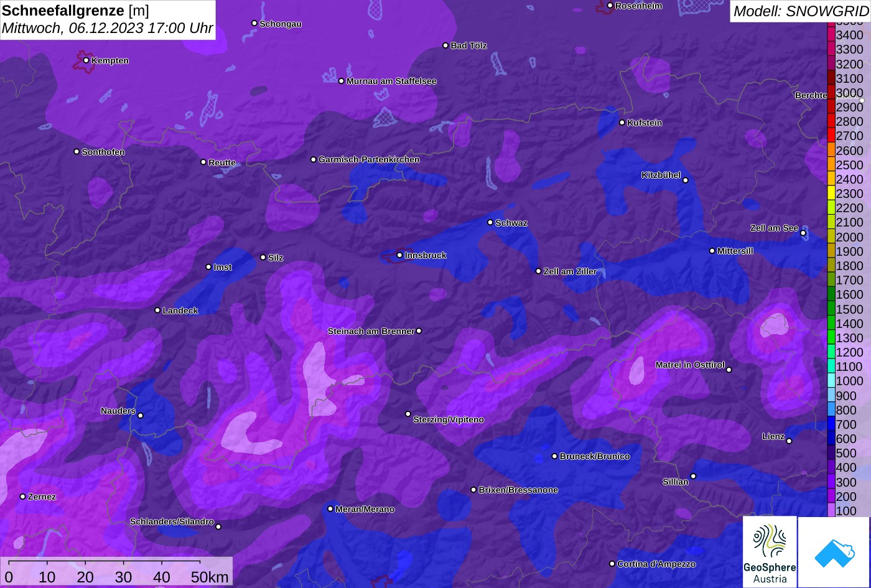Click the 1000 m cyan legend swatch
871x588 pixels.
point(831,381)
